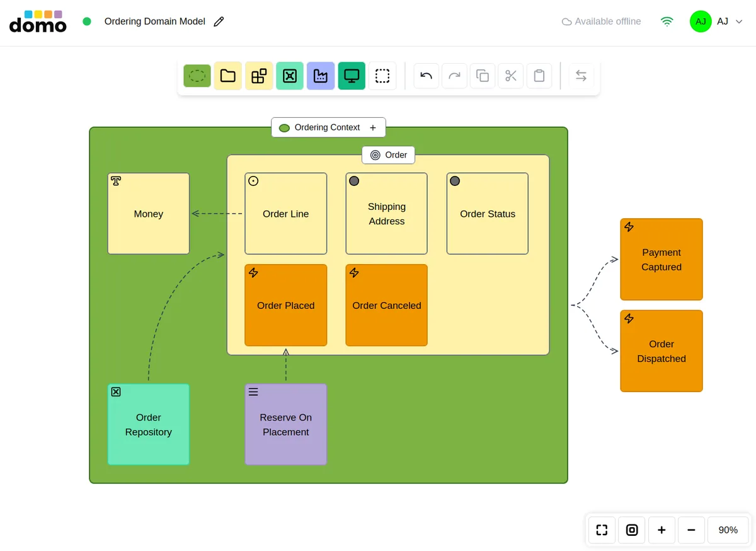Select the yellow folder module tool
Screen dimensions: 756x551
point(228,76)
